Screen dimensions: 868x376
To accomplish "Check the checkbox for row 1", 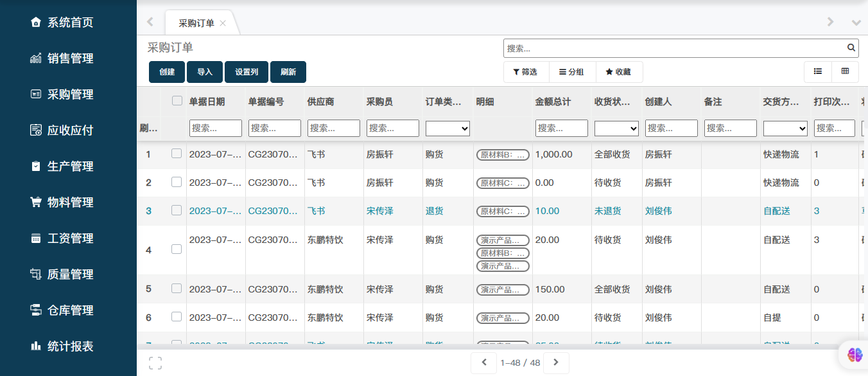I will [177, 154].
